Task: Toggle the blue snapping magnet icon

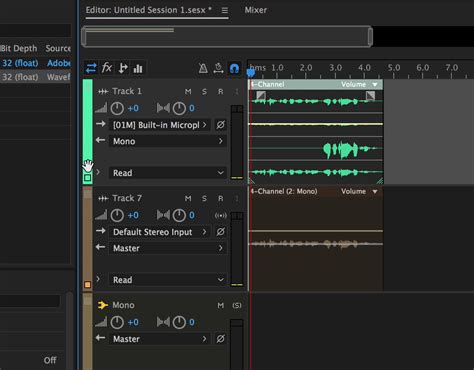Action: click(x=234, y=69)
